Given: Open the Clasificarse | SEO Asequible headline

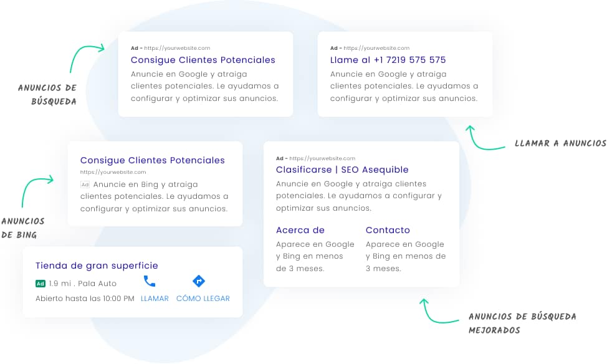Looking at the screenshot, I should (x=342, y=170).
